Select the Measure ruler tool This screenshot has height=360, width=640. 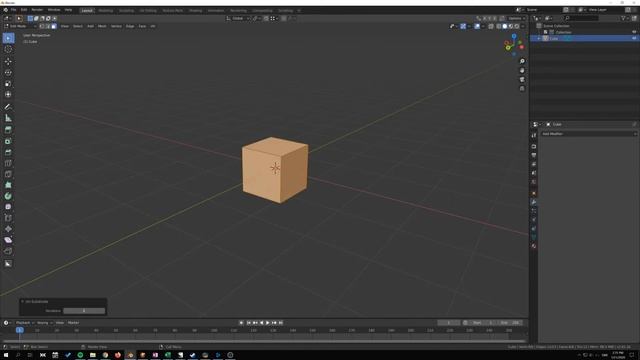click(8, 118)
